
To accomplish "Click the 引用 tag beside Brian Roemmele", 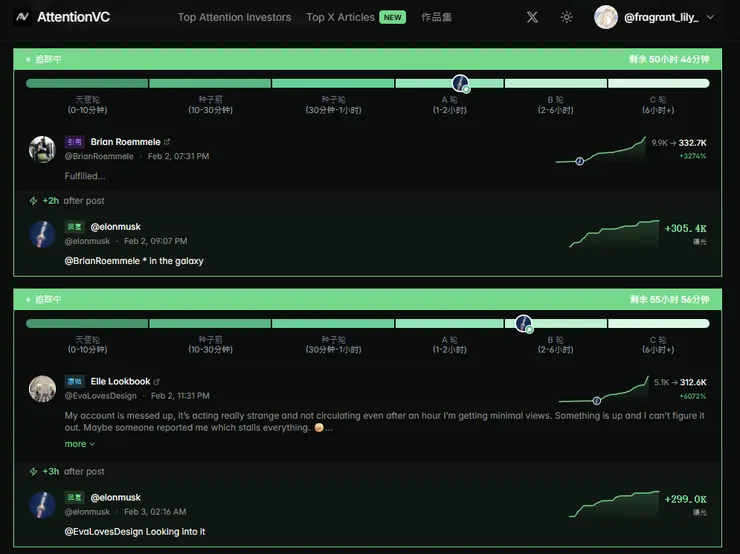I will tap(75, 142).
